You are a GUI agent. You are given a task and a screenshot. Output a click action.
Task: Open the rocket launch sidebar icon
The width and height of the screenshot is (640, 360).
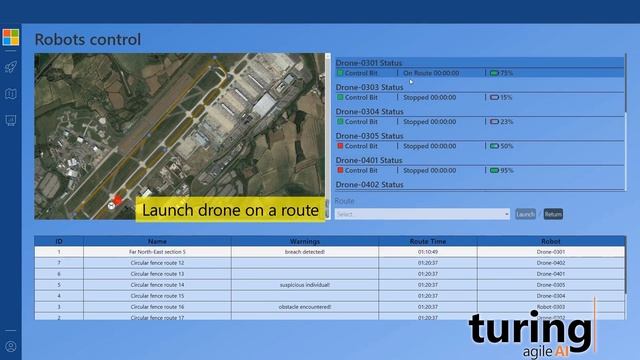tap(11, 67)
